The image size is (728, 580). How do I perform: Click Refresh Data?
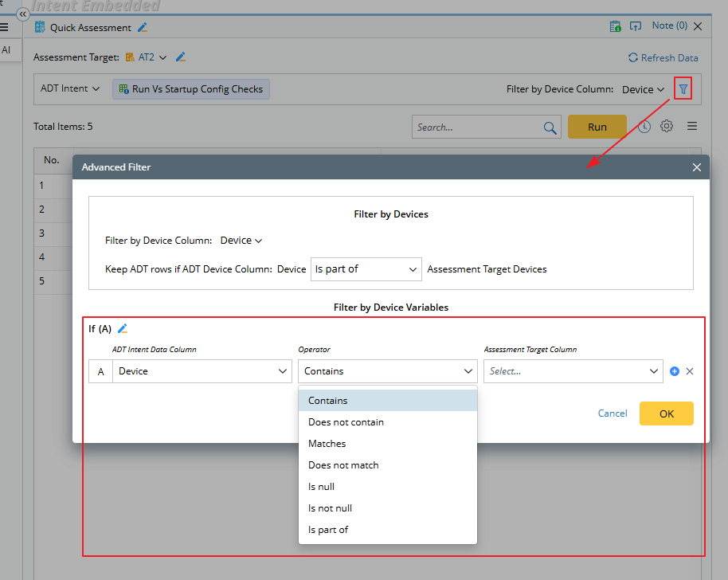[x=663, y=57]
